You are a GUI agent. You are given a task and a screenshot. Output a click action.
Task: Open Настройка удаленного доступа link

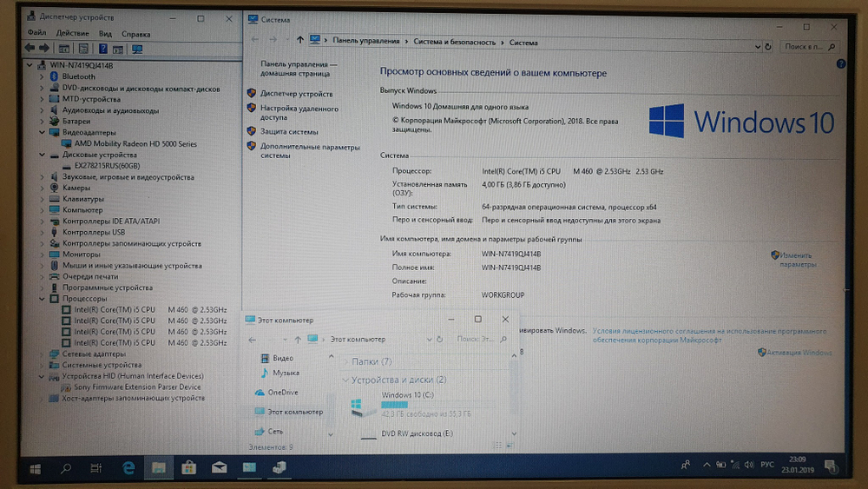[x=299, y=113]
